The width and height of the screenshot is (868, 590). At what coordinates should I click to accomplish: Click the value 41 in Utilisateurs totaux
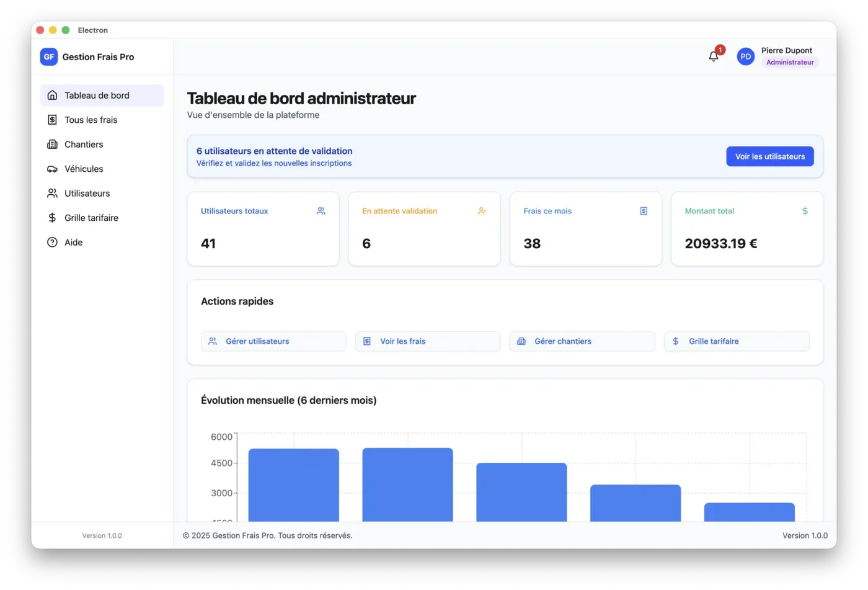click(x=208, y=244)
